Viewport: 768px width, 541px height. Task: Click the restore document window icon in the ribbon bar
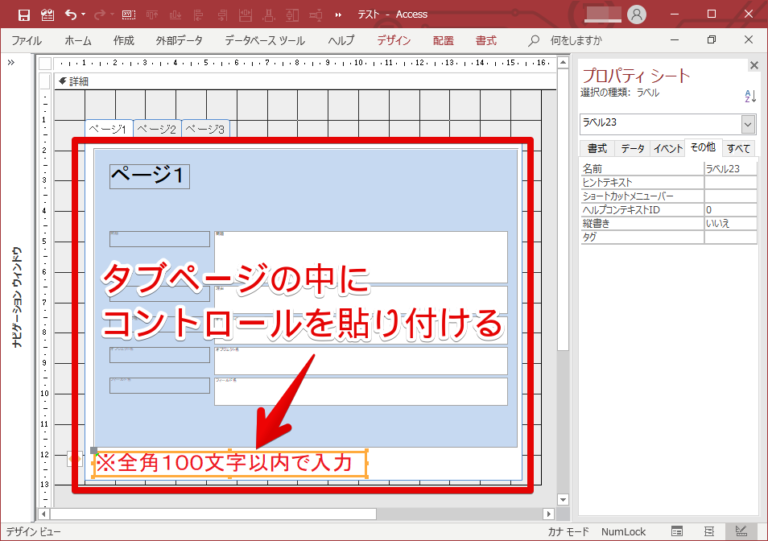711,40
